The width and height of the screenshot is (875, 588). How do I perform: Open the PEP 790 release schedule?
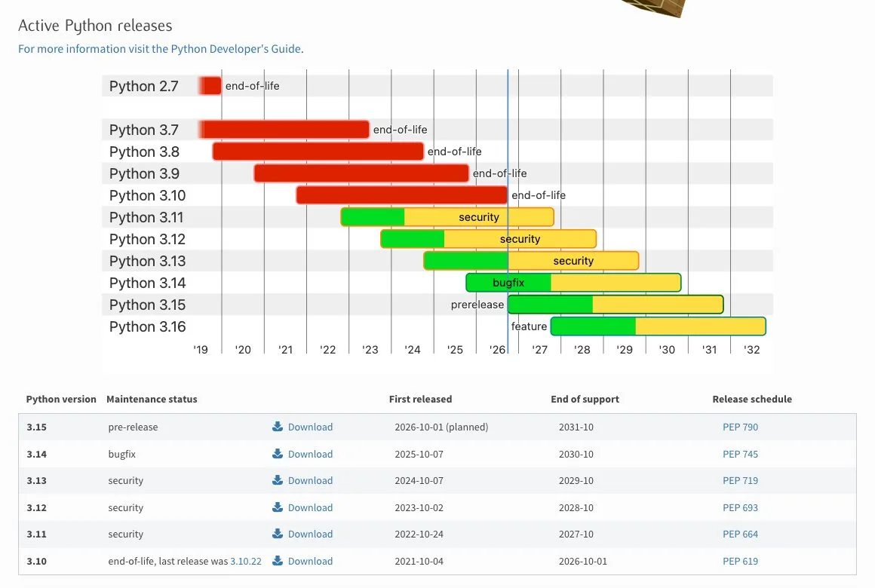point(740,427)
